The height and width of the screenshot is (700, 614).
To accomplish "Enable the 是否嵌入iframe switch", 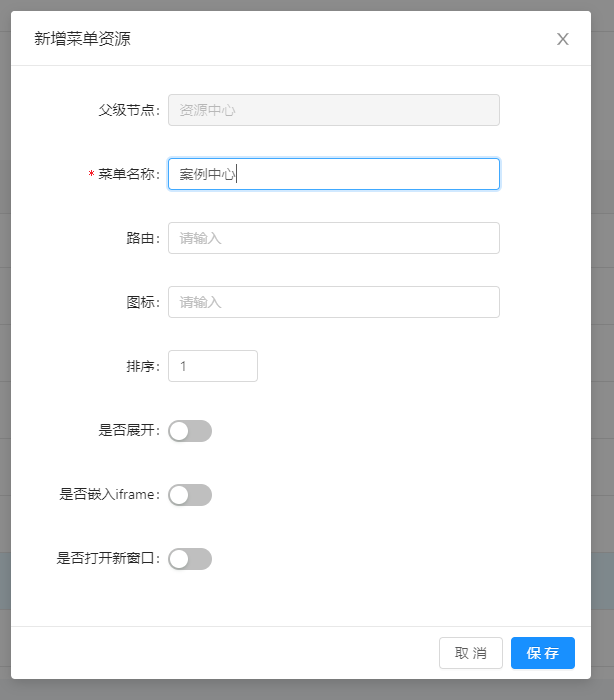I will pos(190,495).
